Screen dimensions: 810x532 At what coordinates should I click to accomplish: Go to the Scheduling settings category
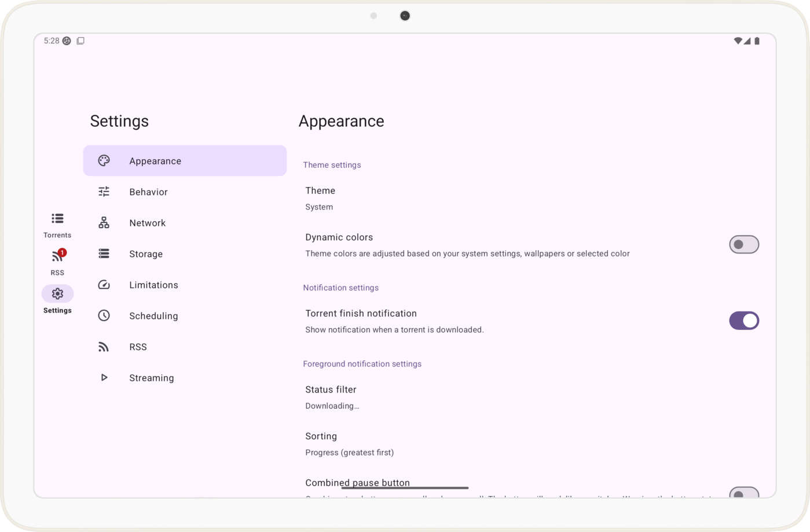(x=153, y=315)
